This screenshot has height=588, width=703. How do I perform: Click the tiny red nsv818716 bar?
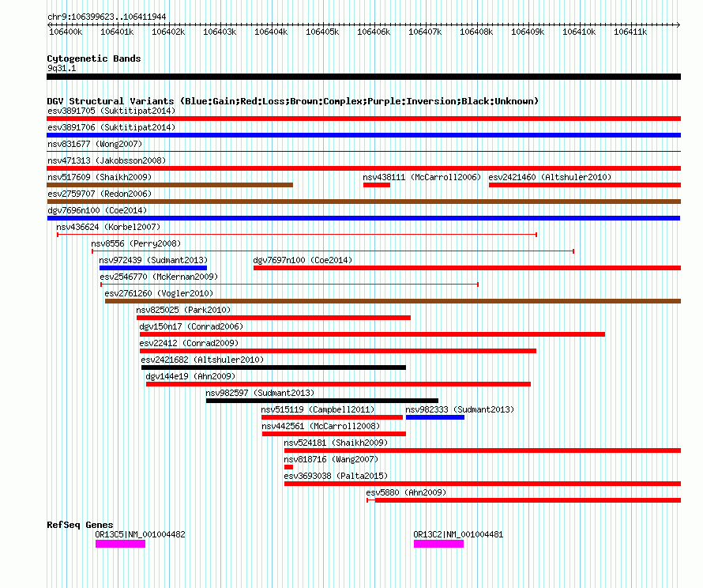(x=288, y=467)
